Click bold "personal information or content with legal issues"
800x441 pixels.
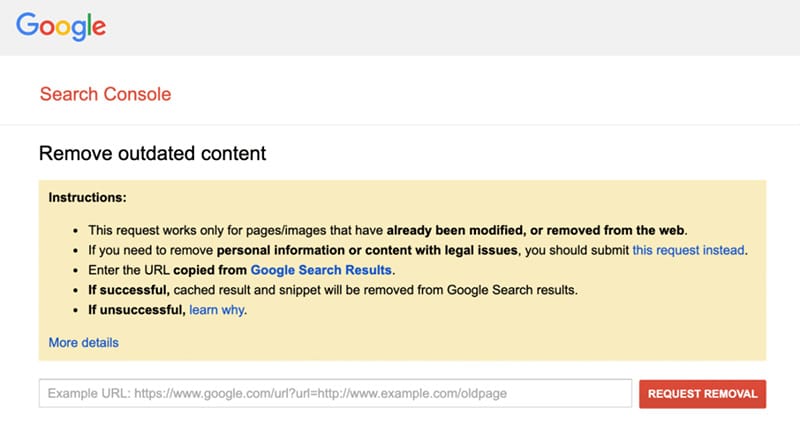click(367, 250)
